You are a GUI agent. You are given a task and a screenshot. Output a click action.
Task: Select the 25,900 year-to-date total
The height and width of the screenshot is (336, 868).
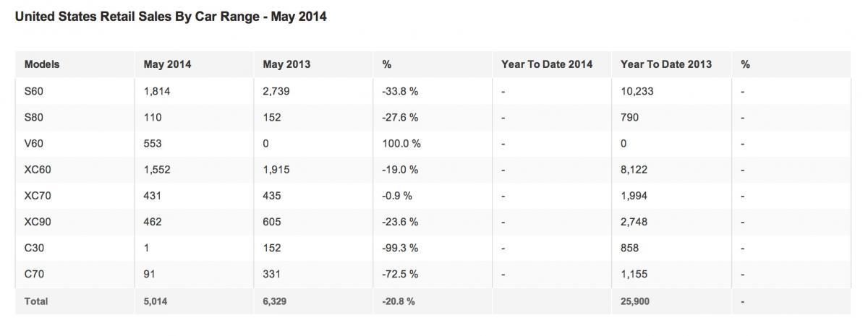pos(636,301)
